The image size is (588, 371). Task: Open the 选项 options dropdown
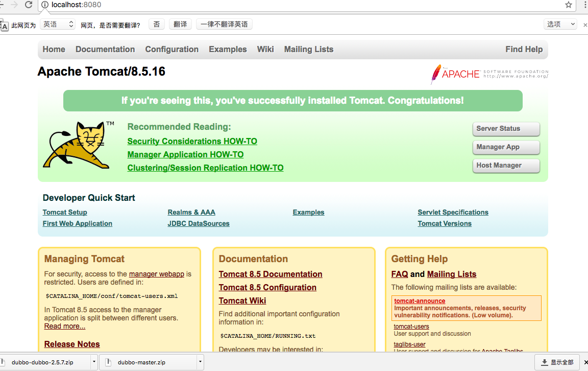click(560, 25)
